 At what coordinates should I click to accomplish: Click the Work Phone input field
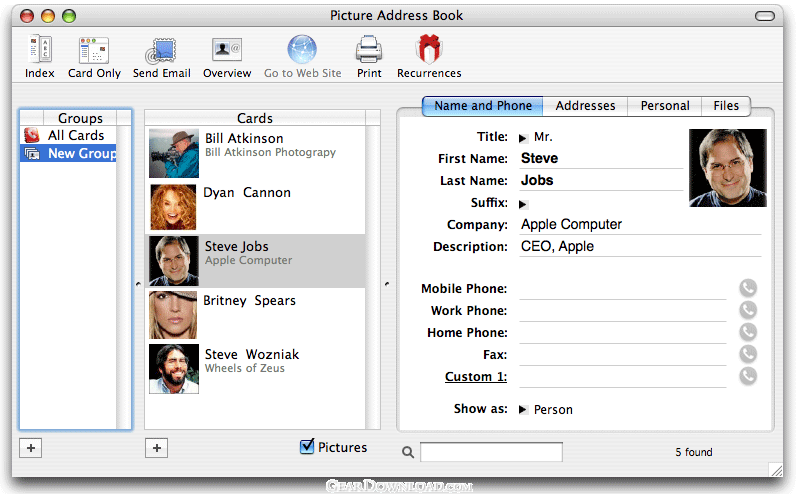622,311
